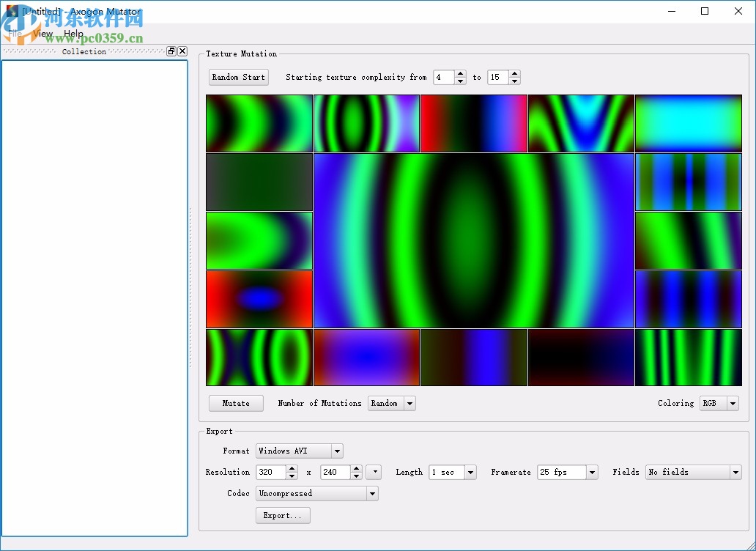756x551 pixels.
Task: Decrease the starting complexity maximum value
Action: click(x=514, y=81)
